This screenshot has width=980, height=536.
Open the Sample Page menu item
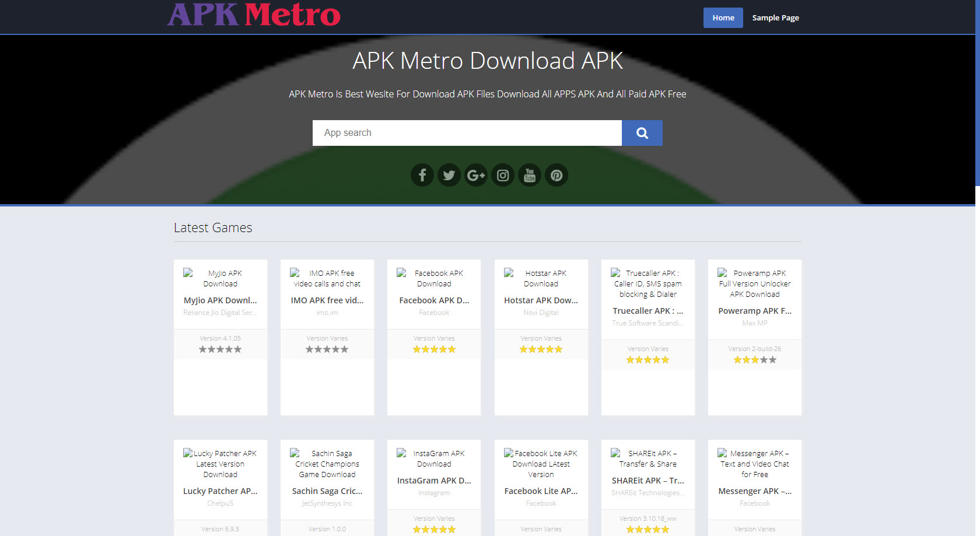775,17
